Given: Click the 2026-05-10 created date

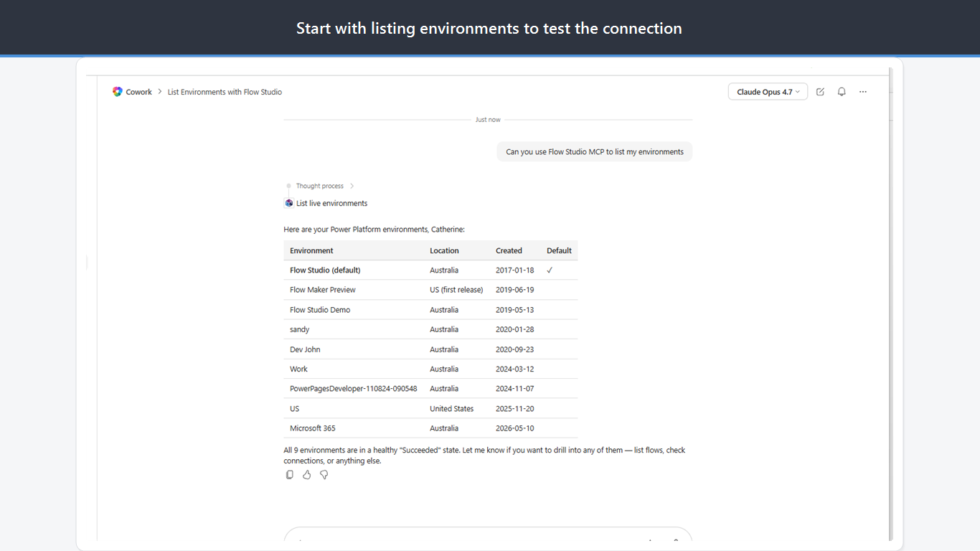Looking at the screenshot, I should tap(515, 428).
